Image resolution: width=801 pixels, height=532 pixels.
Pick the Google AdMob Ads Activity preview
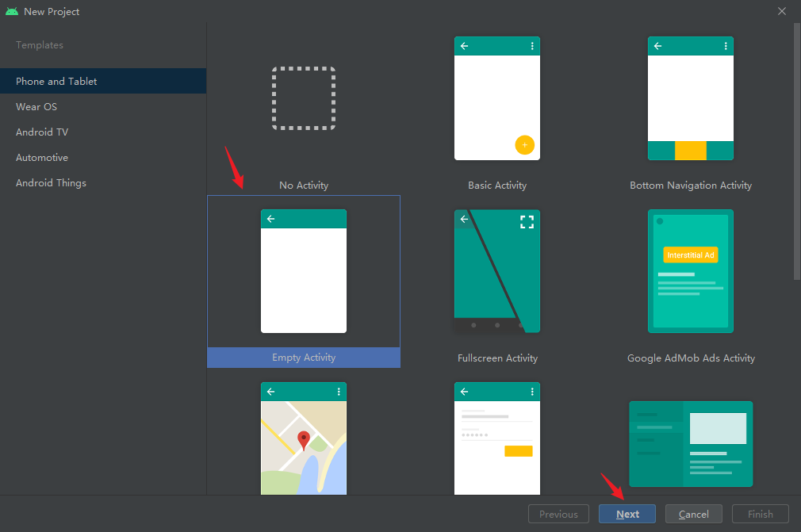(691, 271)
